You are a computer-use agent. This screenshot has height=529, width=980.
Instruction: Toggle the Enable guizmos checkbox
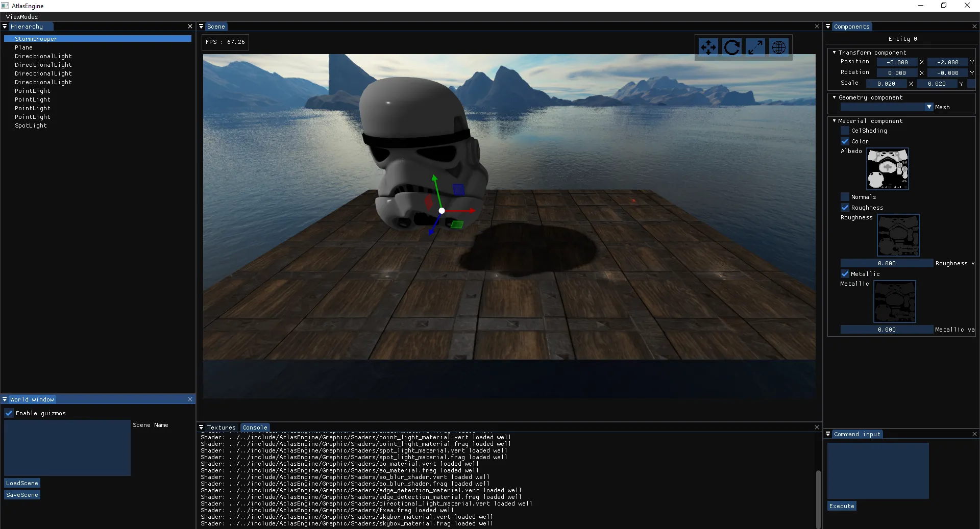(x=9, y=413)
